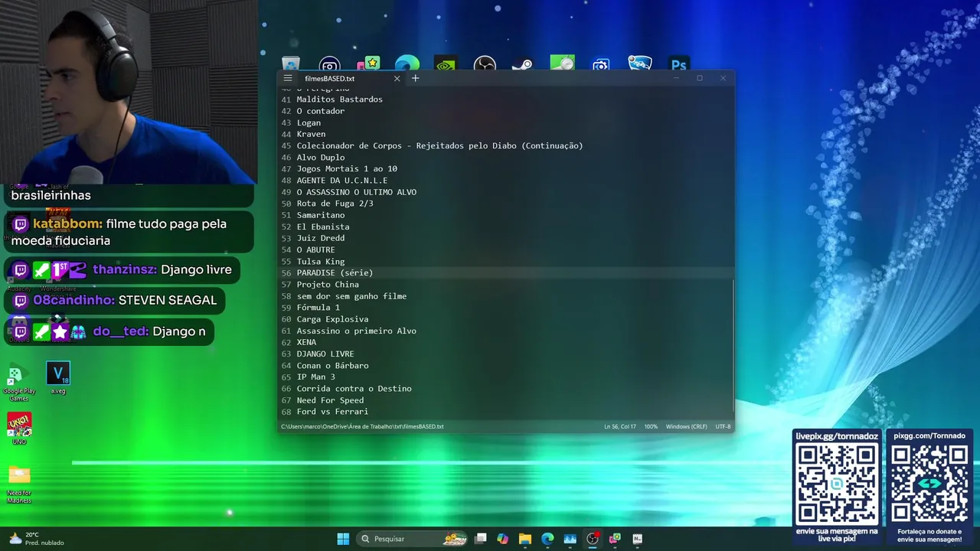
Task: Click the line 'Alvo Duplo'
Action: [320, 158]
